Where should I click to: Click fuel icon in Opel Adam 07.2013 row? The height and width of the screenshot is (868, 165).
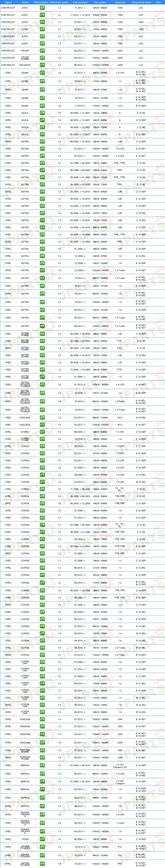click(42, 73)
